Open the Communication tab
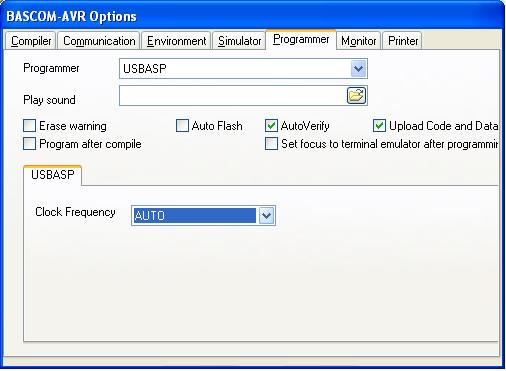Screen dimensions: 506x371 coord(99,41)
